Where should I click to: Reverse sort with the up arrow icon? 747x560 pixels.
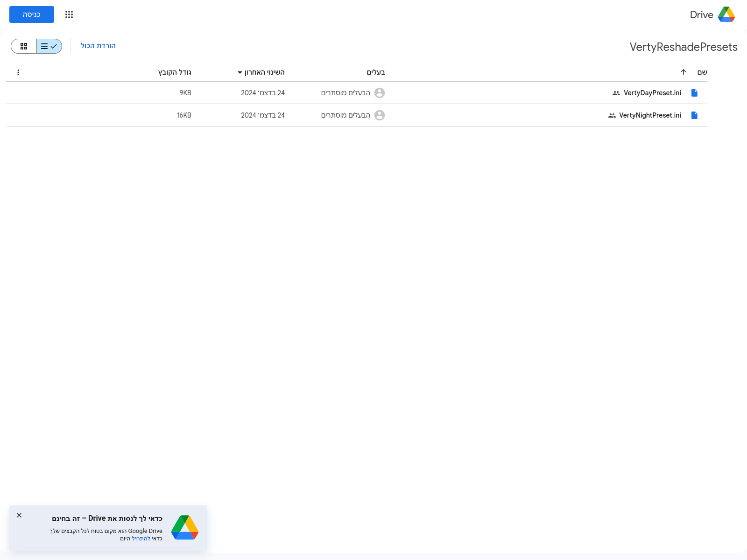pyautogui.click(x=684, y=72)
